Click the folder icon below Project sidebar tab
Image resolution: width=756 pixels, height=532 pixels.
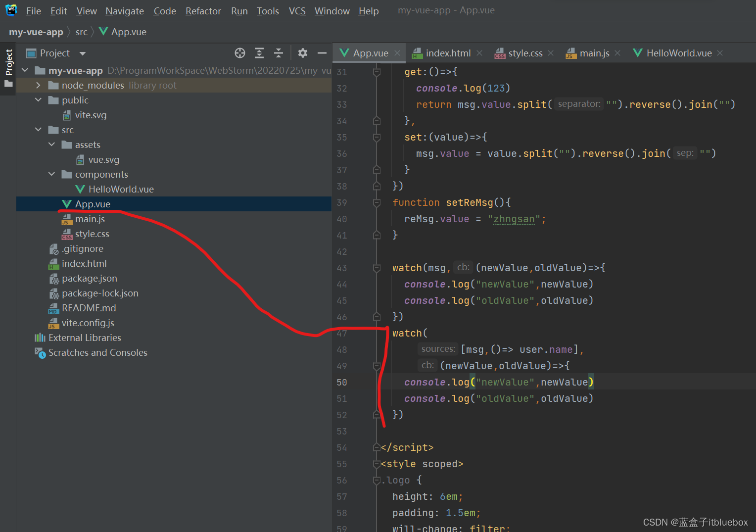[8, 84]
